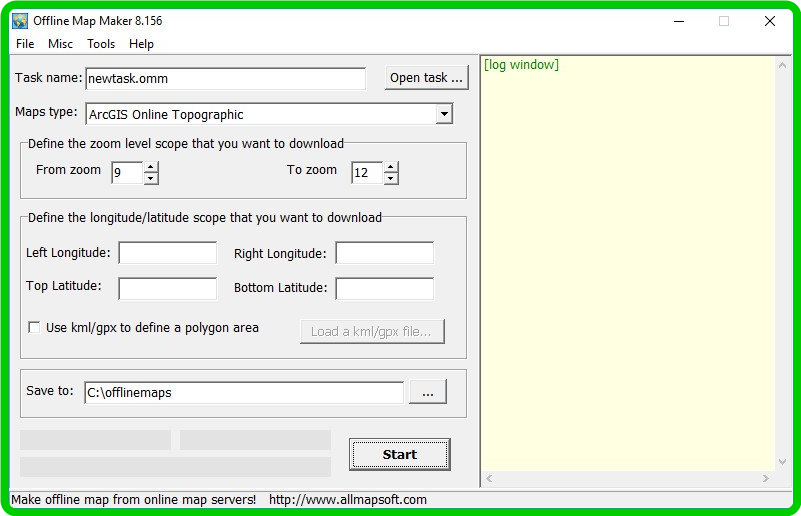Click the Left Longitude input field
801x516 pixels.
(168, 253)
